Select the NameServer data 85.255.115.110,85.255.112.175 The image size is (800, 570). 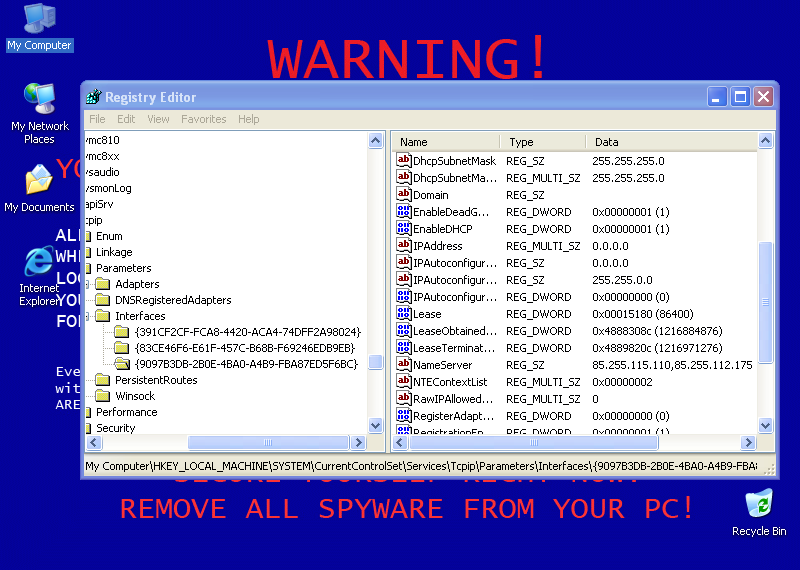pyautogui.click(x=672, y=365)
